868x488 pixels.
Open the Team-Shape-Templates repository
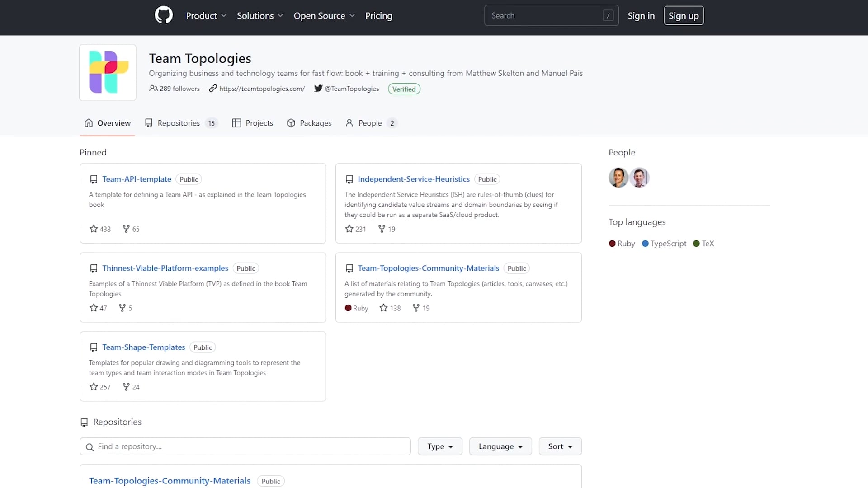pos(144,347)
